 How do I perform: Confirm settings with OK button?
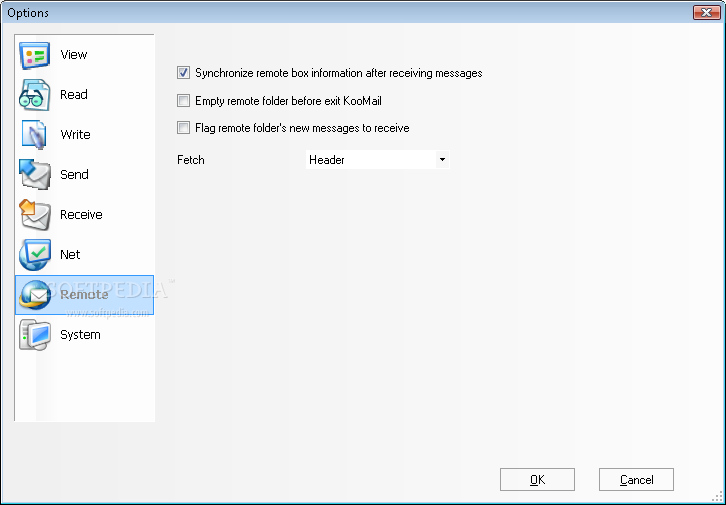point(537,480)
